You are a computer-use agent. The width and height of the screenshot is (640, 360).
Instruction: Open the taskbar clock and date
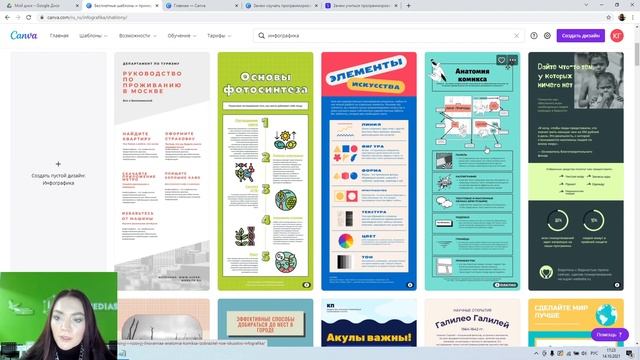click(x=611, y=353)
